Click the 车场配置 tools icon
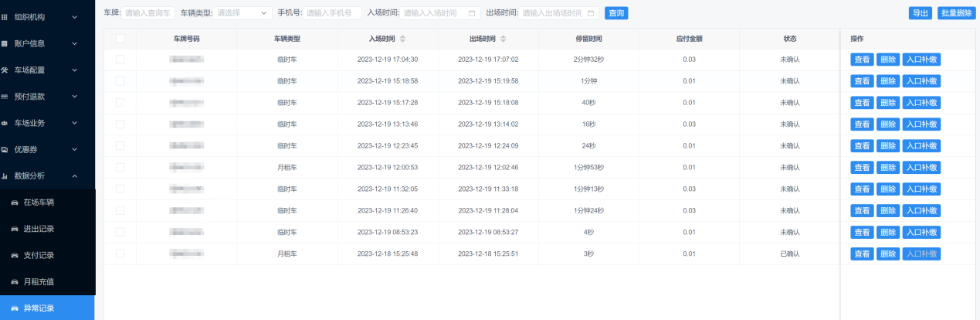The height and width of the screenshot is (320, 980). coord(5,70)
